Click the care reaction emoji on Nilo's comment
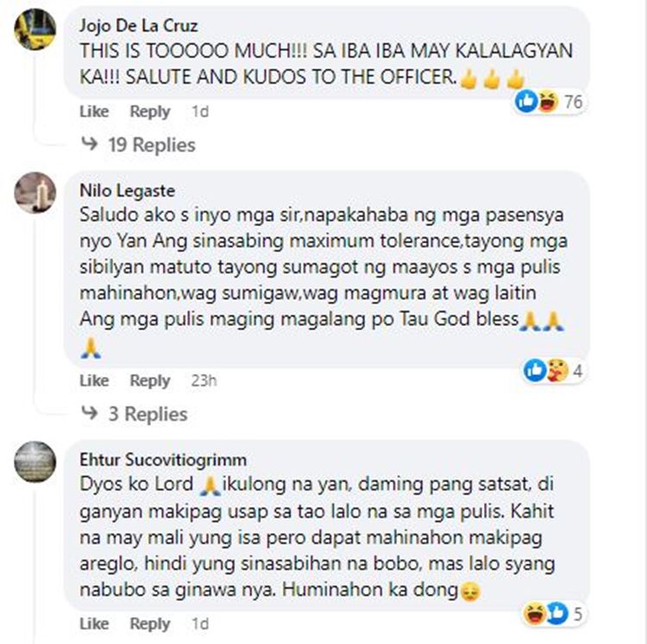The width and height of the screenshot is (647, 644). (557, 370)
